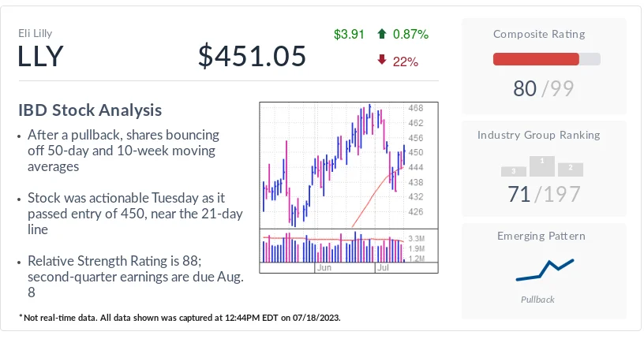Click the industry ranking podium icon
Image resolution: width=644 pixels, height=339 pixels.
(x=542, y=166)
